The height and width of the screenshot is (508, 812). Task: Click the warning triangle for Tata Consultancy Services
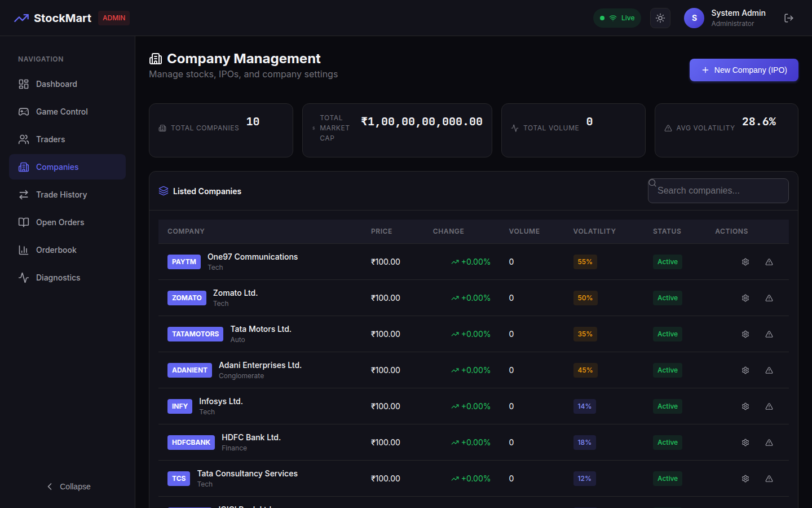pyautogui.click(x=769, y=479)
